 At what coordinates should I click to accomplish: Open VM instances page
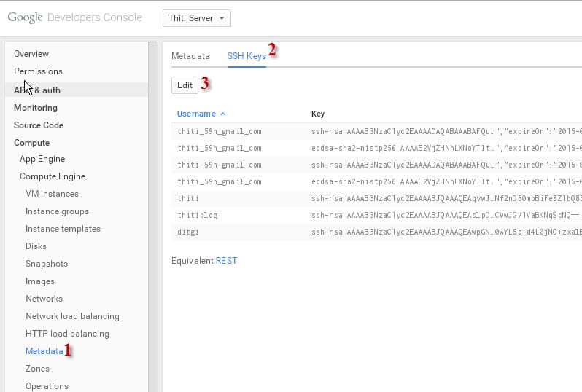click(52, 194)
